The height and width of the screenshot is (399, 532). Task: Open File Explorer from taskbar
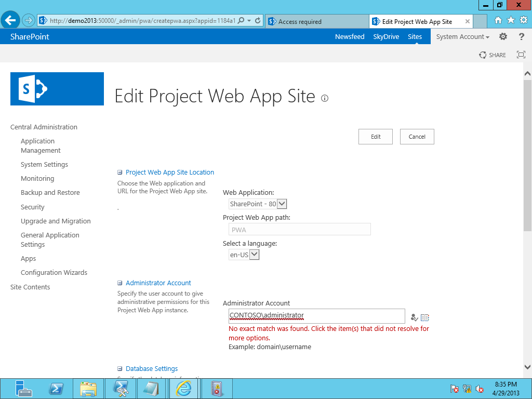(x=88, y=389)
